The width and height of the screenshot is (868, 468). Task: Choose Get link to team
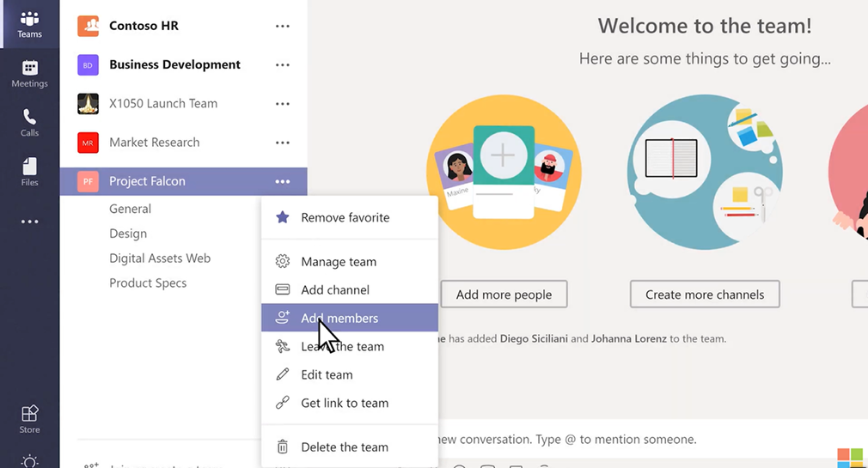click(x=349, y=403)
